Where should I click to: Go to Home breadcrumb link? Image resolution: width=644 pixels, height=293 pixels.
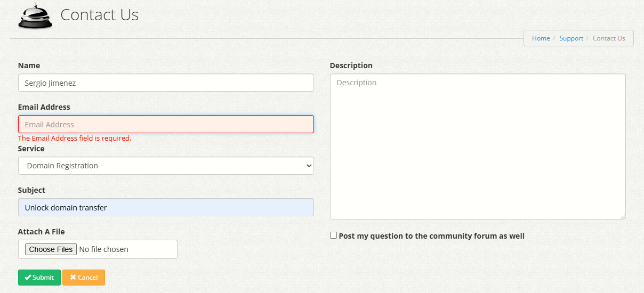coord(541,38)
